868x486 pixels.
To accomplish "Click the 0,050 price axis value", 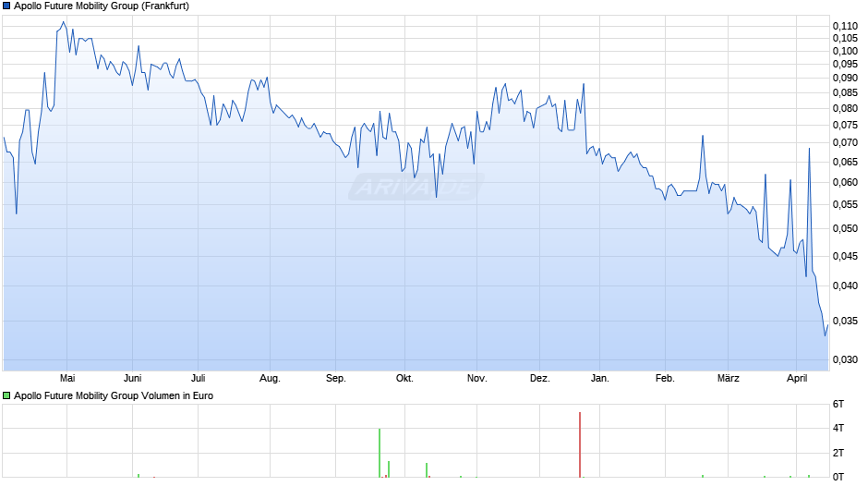I will click(x=845, y=228).
